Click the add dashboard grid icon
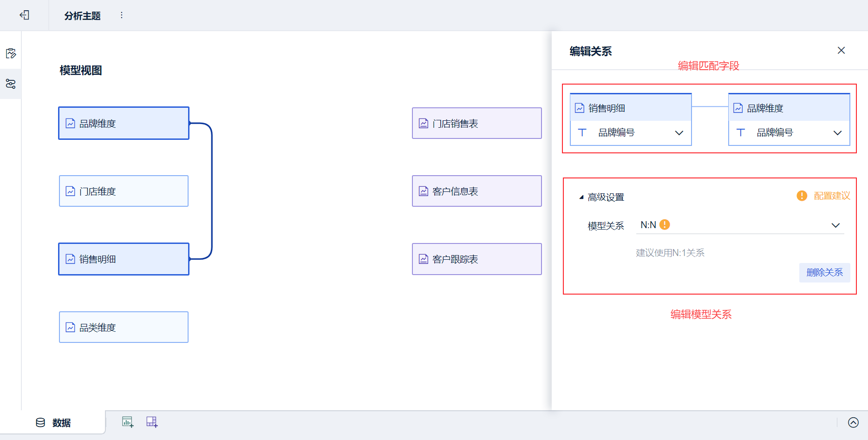Screen dimensions: 868x440 click(x=152, y=422)
